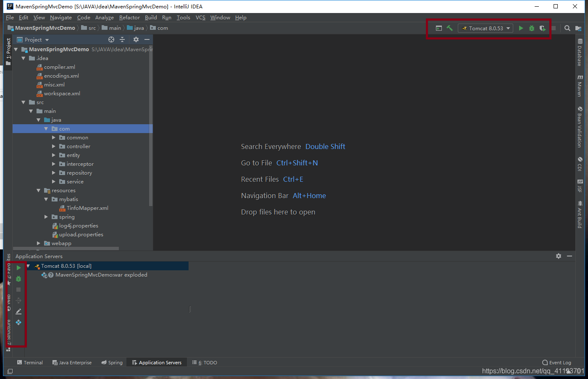
Task: Open the VCS menu
Action: [x=200, y=17]
